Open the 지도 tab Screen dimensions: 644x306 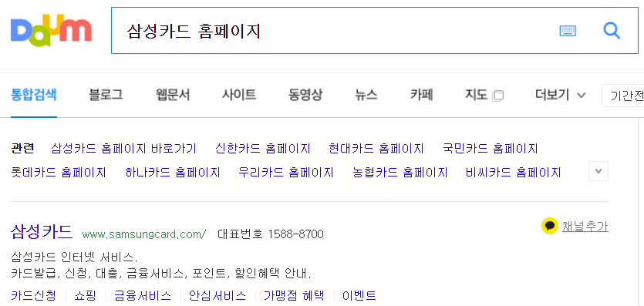476,95
